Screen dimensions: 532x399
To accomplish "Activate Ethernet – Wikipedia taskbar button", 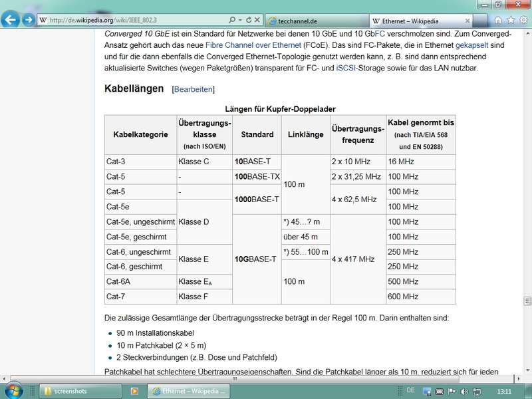I will pos(189,391).
